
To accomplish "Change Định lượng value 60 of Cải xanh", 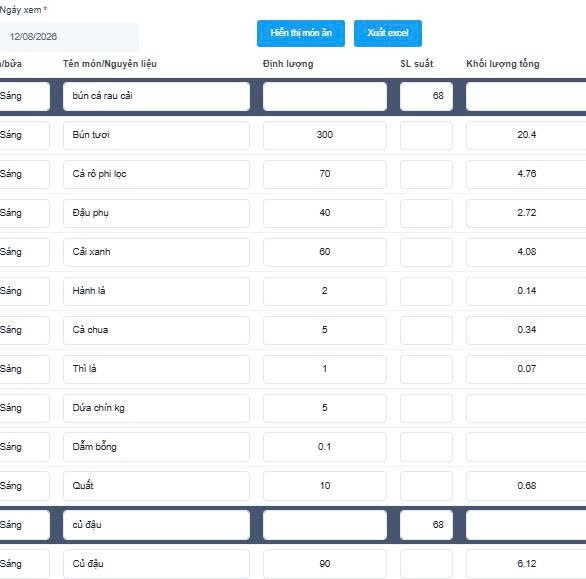I will 325,252.
